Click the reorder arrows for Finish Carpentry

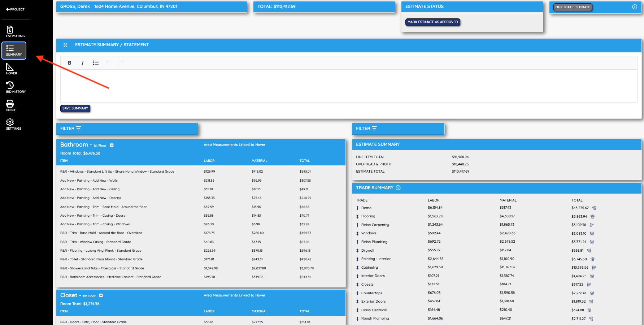pyautogui.click(x=357, y=225)
